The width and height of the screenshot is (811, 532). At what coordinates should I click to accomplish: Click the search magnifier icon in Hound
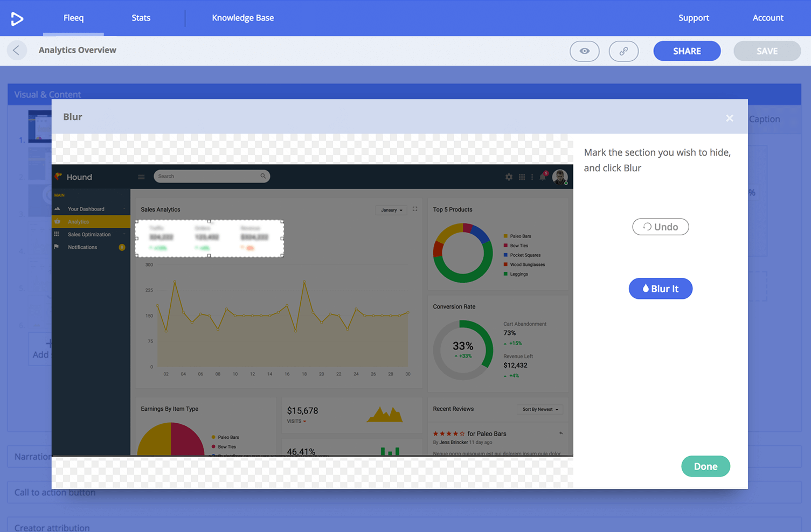point(263,176)
